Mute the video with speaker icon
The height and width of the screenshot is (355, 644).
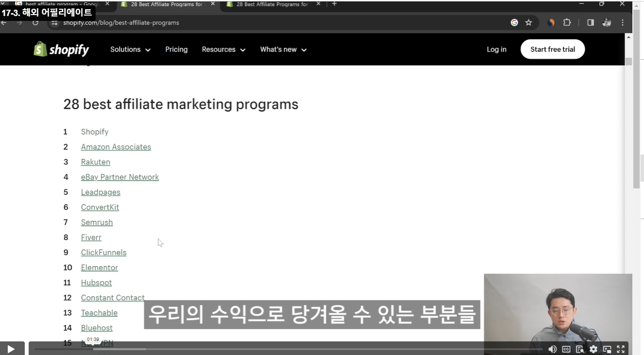pos(553,349)
